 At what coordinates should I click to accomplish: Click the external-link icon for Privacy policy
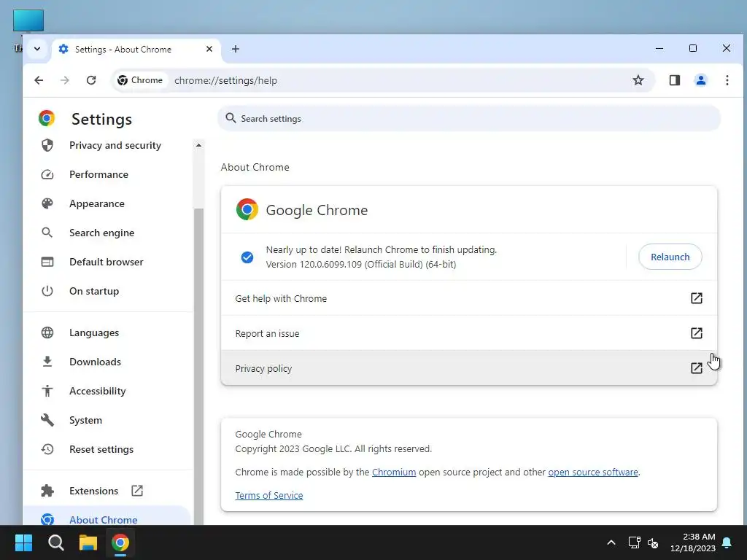[x=697, y=368]
